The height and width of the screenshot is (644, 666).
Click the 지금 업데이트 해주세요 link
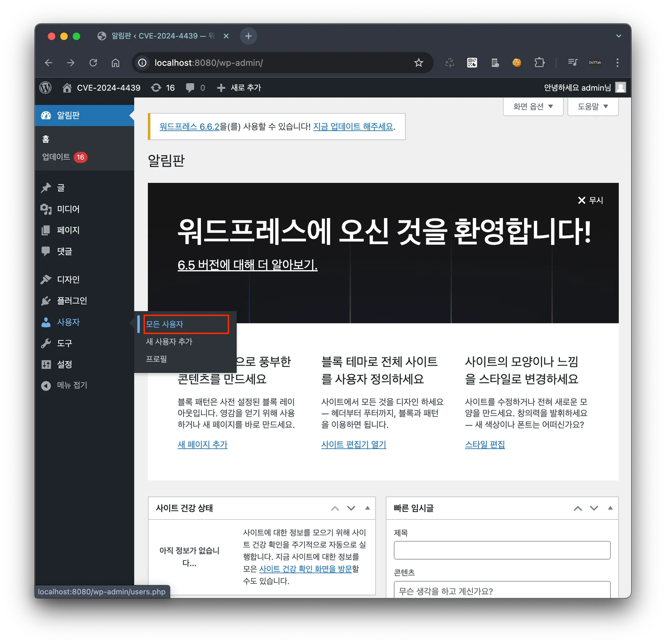coord(353,127)
